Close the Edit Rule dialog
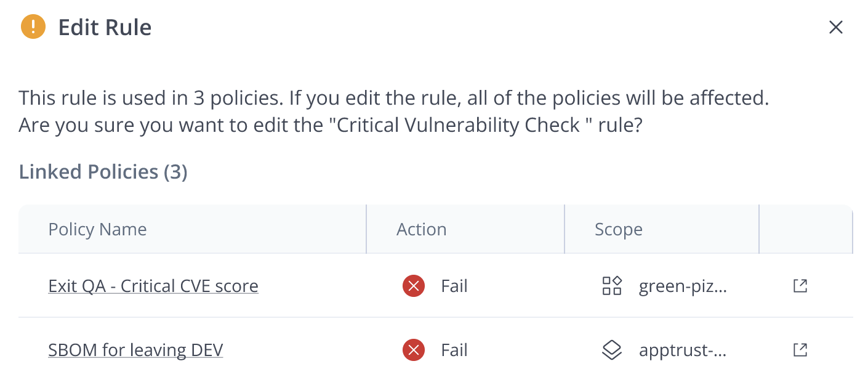The height and width of the screenshot is (377, 868). click(x=835, y=27)
